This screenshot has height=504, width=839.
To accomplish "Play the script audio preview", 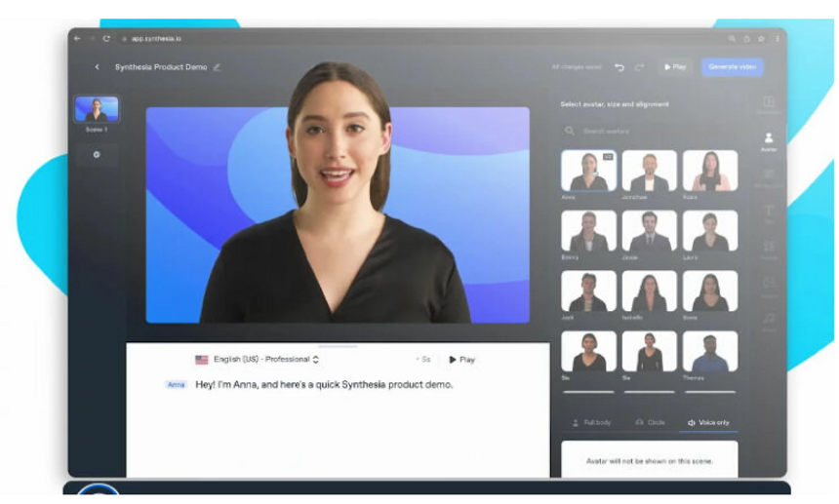I will (461, 360).
